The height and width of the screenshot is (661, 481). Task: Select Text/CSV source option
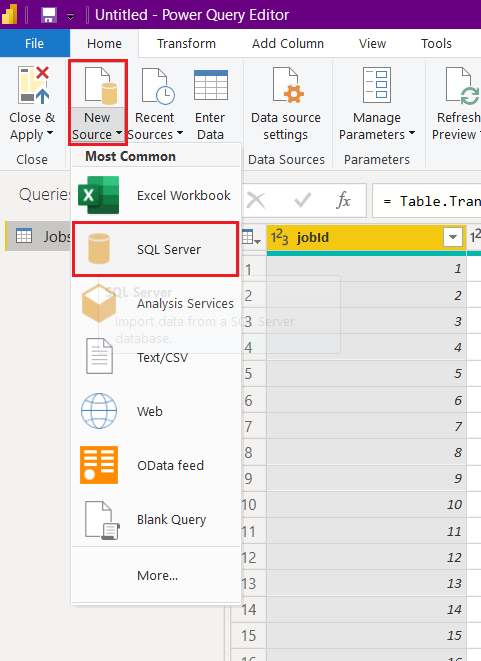(156, 357)
